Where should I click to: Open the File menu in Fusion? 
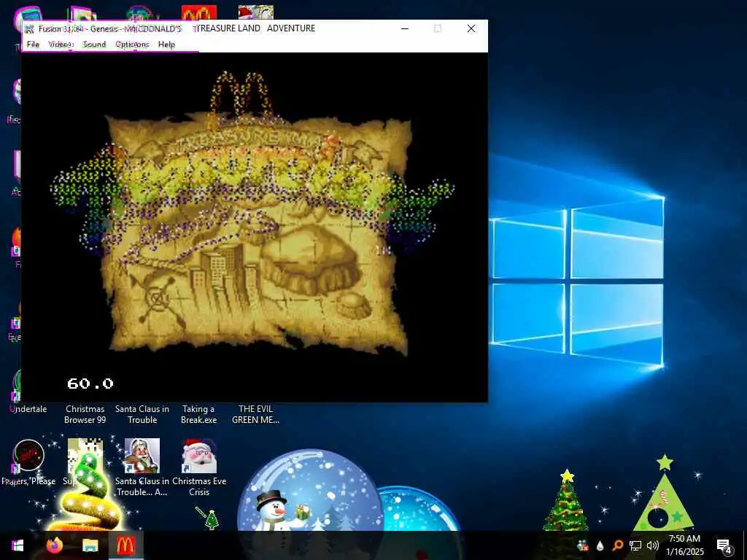[33, 44]
